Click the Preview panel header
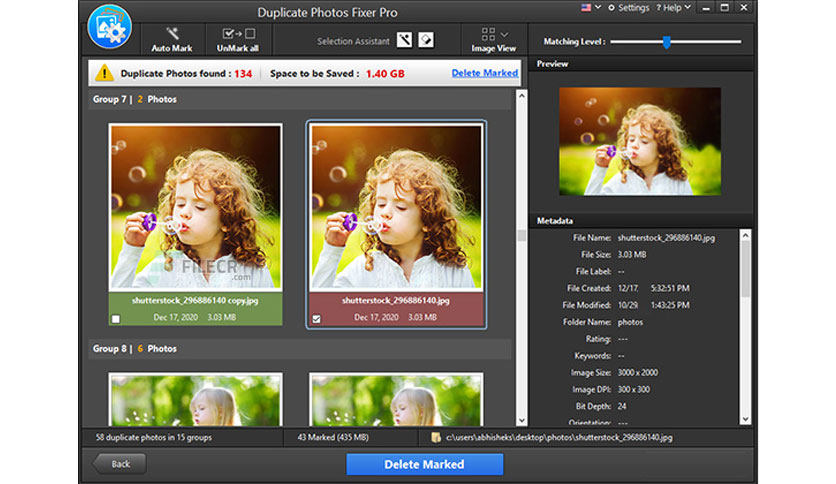 click(640, 64)
